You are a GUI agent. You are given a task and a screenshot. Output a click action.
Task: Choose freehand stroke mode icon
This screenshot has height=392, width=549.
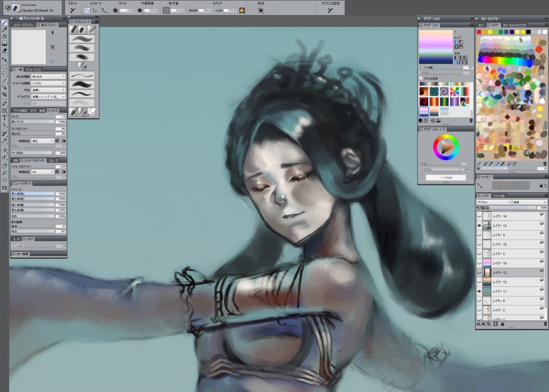[86, 10]
